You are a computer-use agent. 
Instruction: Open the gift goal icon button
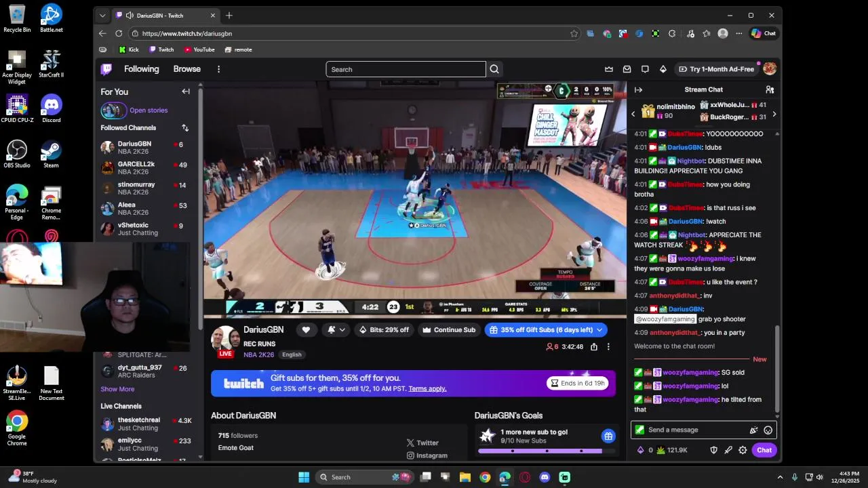608,436
